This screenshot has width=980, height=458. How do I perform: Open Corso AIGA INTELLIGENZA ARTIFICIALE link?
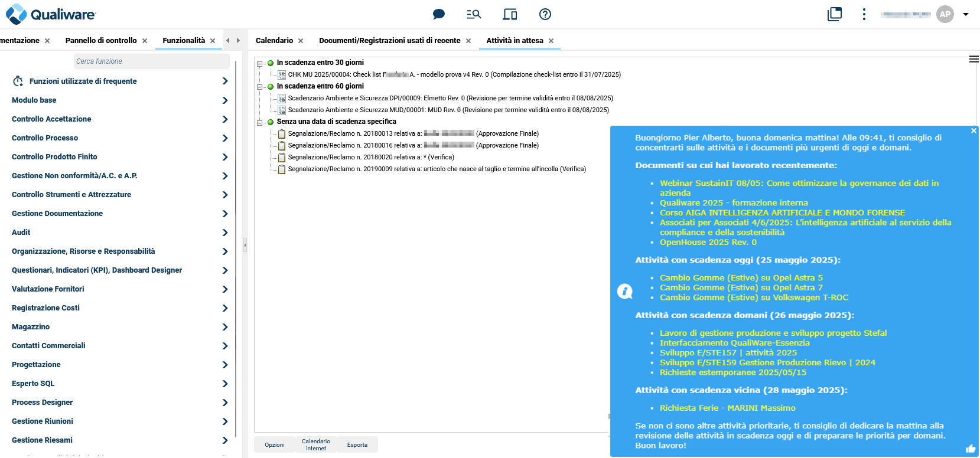pos(782,212)
